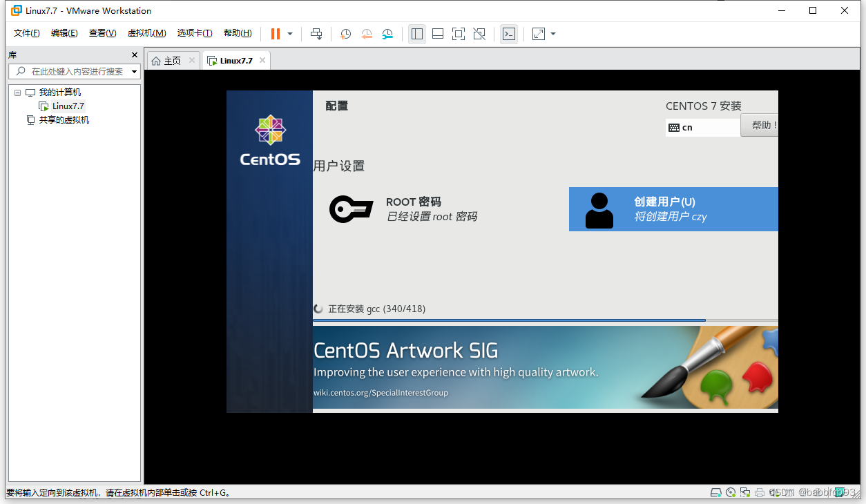Viewport: 866px width, 504px height.
Task: Click the CentOS Artwork SIG banner
Action: click(546, 367)
